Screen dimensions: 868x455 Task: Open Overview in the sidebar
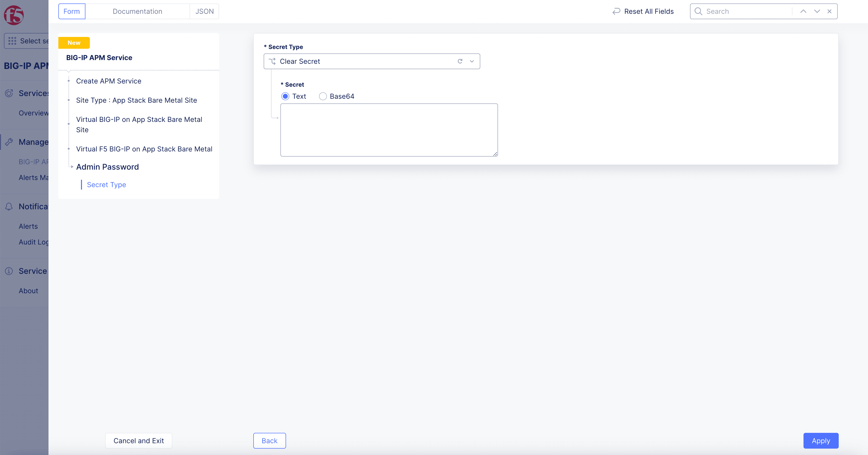tap(34, 113)
